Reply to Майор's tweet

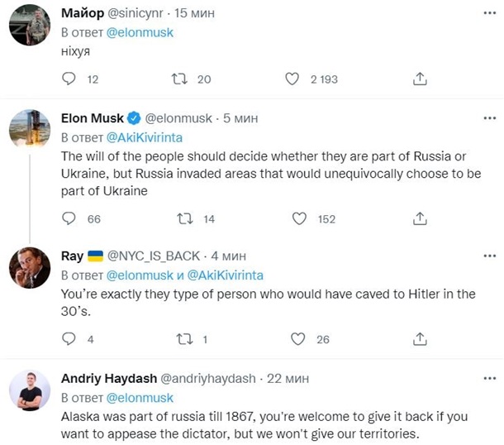point(69,79)
